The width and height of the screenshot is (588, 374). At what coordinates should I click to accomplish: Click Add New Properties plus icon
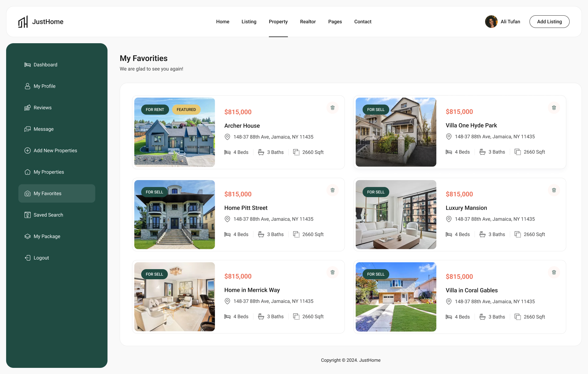pyautogui.click(x=28, y=151)
